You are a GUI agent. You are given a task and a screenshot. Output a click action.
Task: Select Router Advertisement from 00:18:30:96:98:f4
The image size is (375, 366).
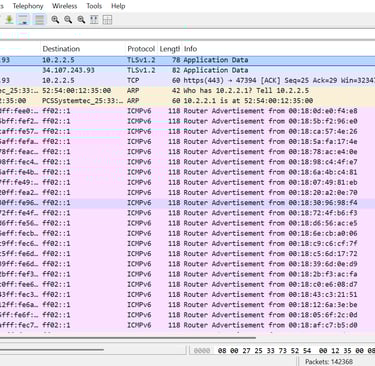point(187,203)
